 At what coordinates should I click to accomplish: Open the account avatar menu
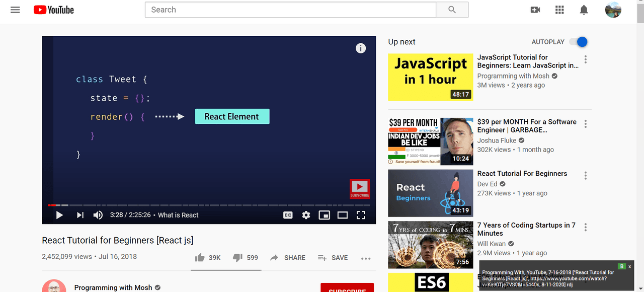613,10
